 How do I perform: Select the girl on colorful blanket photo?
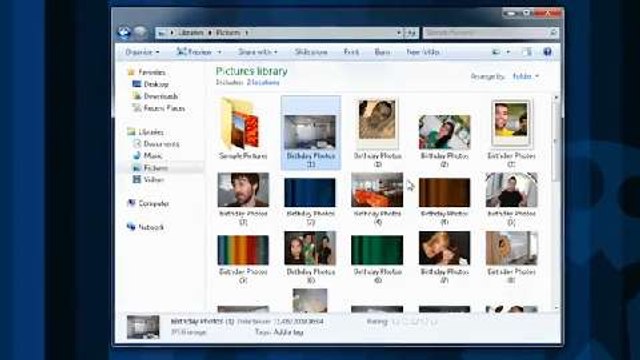[444, 132]
